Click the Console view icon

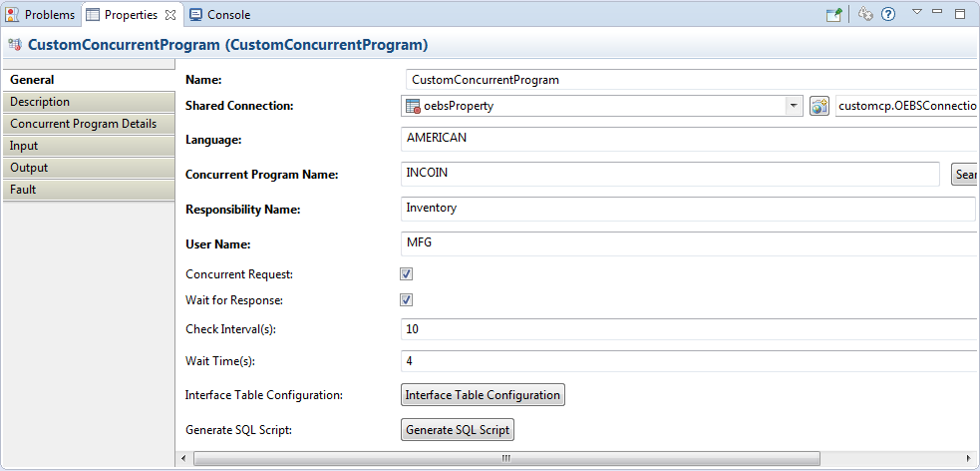195,15
